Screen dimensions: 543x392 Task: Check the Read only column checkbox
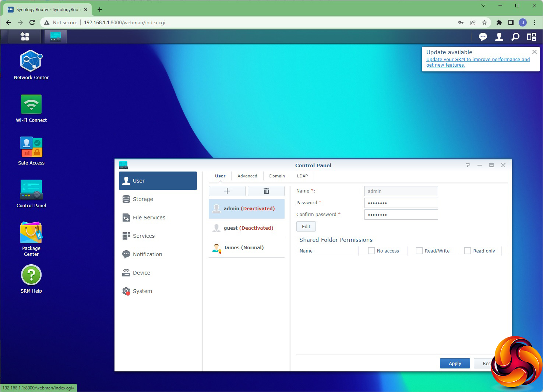click(x=468, y=251)
